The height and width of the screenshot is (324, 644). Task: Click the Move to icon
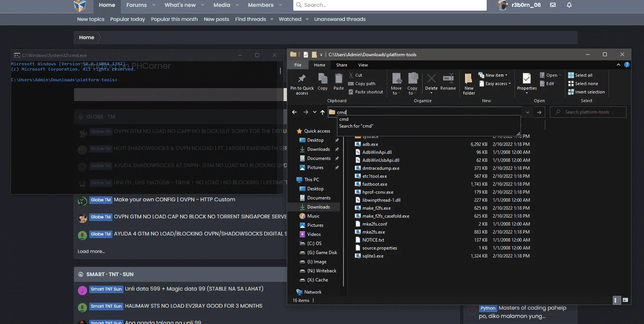396,79
